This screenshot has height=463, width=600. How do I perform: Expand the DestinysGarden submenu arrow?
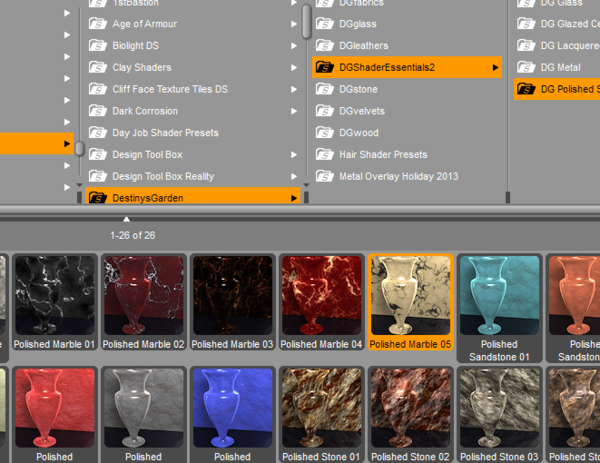pos(294,198)
